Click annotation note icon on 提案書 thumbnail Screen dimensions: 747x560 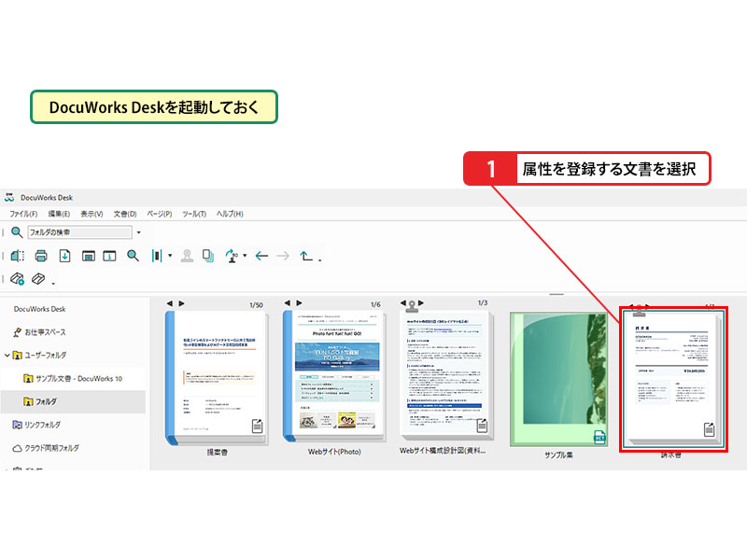click(258, 427)
